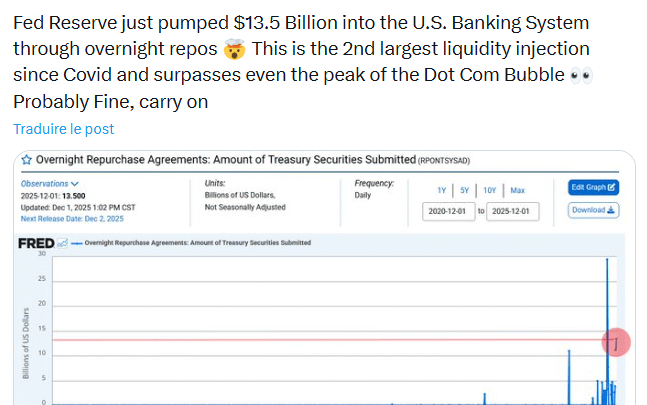The width and height of the screenshot is (647, 405).
Task: Select the 5Y time range
Action: pyautogui.click(x=465, y=190)
